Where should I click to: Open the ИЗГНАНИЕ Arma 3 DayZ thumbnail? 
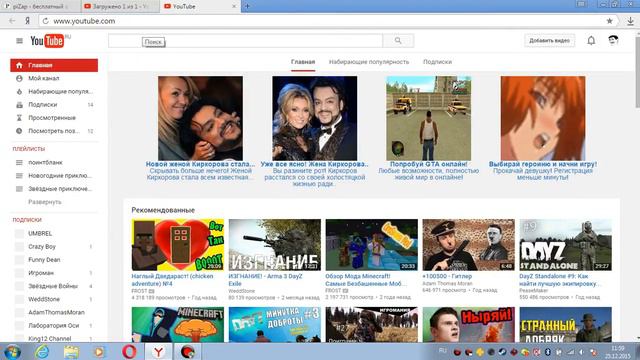275,245
